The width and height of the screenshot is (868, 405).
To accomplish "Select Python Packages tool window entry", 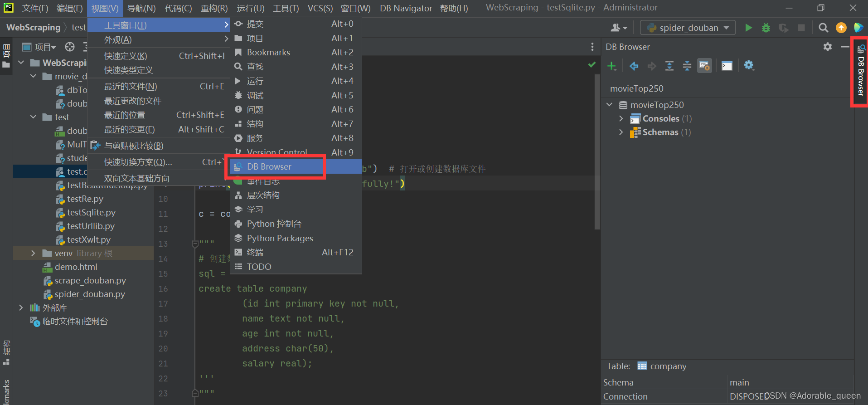I will pyautogui.click(x=296, y=238).
